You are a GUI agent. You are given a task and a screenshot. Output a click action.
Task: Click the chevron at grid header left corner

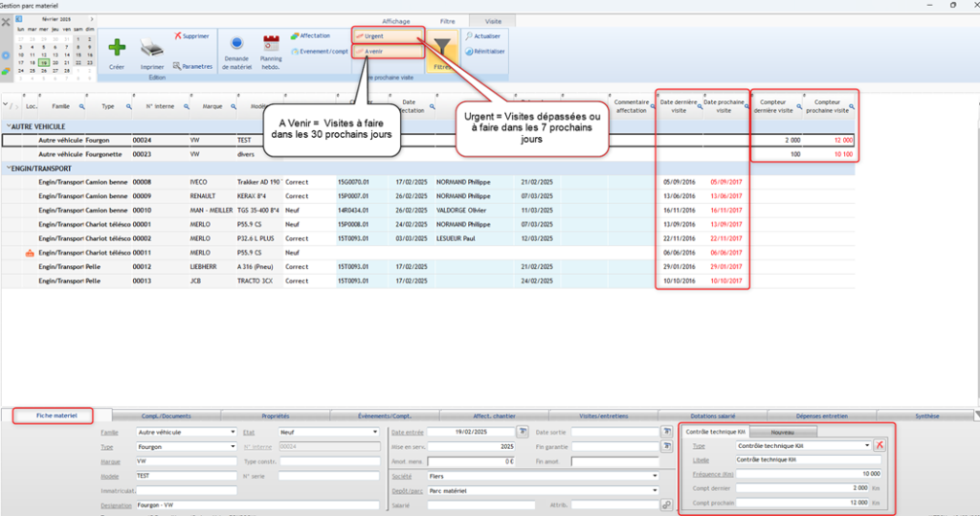[5, 104]
